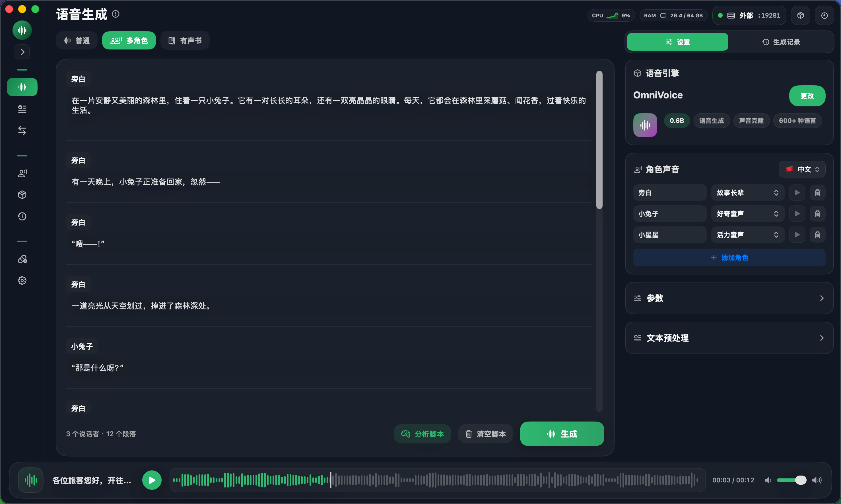The height and width of the screenshot is (504, 841).
Task: Open the chain-link sidebar icon above settings
Action: [x=22, y=259]
